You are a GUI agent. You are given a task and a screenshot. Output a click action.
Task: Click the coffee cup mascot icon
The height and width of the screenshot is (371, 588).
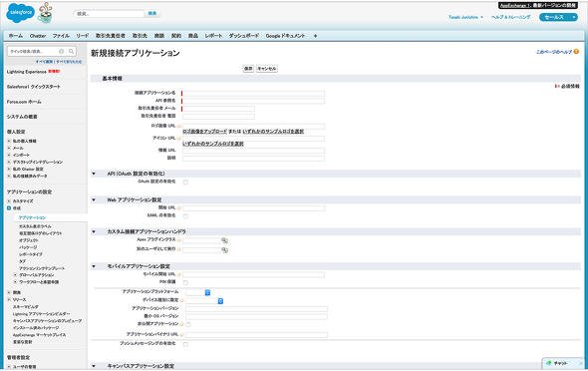point(46,13)
